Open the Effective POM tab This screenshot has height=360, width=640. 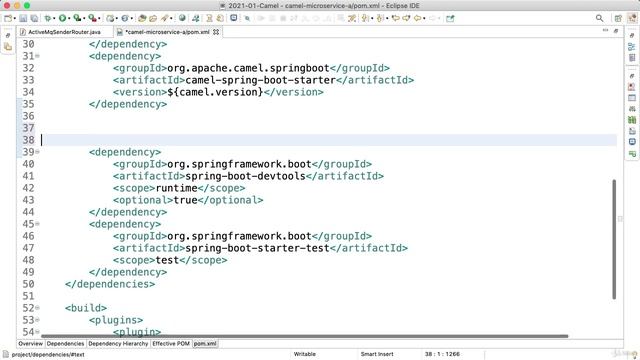[x=171, y=344]
